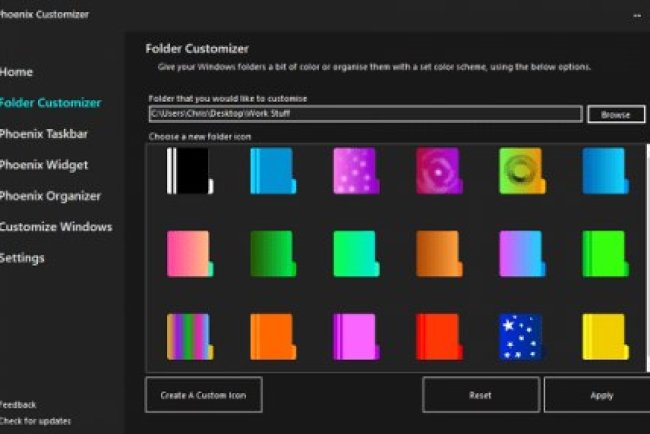Viewport: 650px width, 434px height.
Task: Click the Apply button
Action: click(x=600, y=395)
